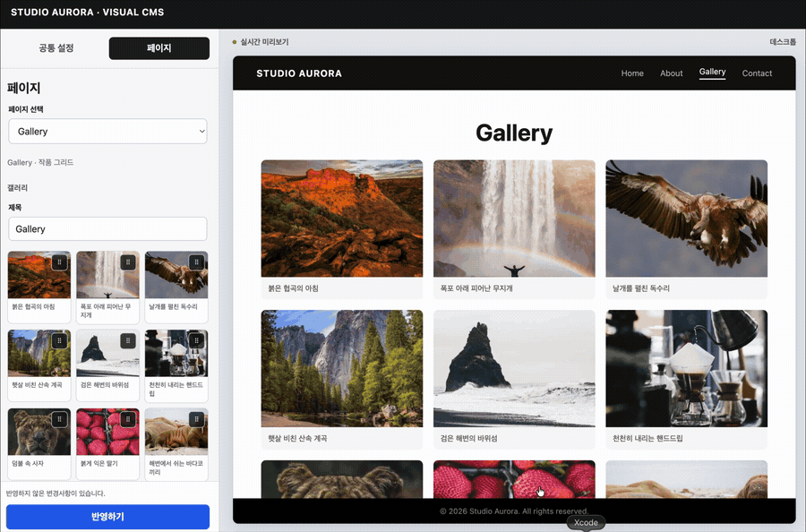
Task: Select the 덤불 속 사자 sidebar thumbnail image
Action: 39,433
